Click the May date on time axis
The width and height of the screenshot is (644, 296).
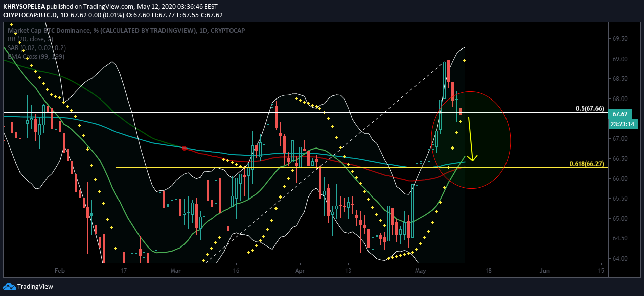click(x=421, y=271)
